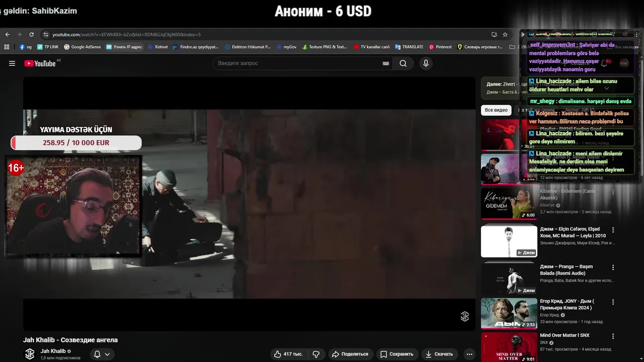Bookmark this page with the star icon

click(x=505, y=35)
